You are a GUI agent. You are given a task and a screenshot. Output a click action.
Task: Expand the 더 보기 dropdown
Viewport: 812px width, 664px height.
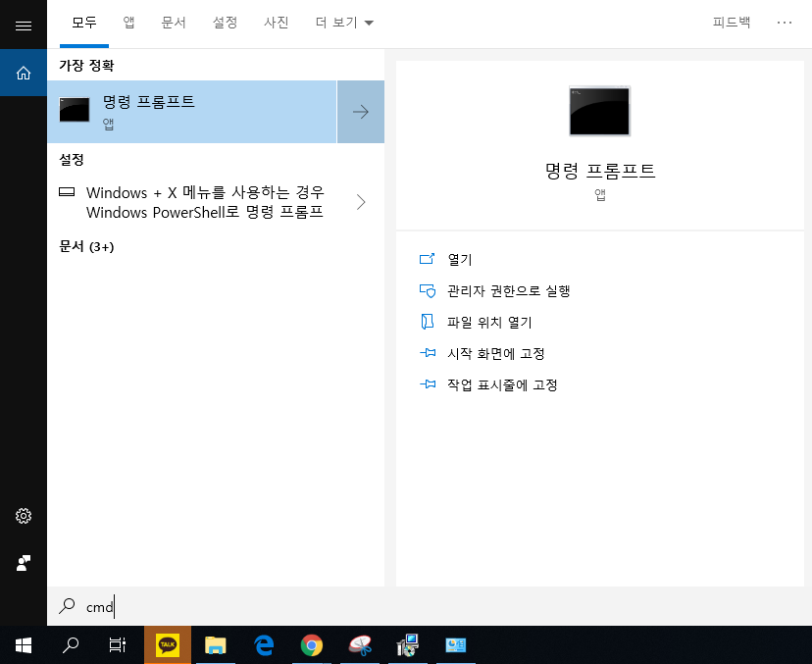tap(344, 23)
